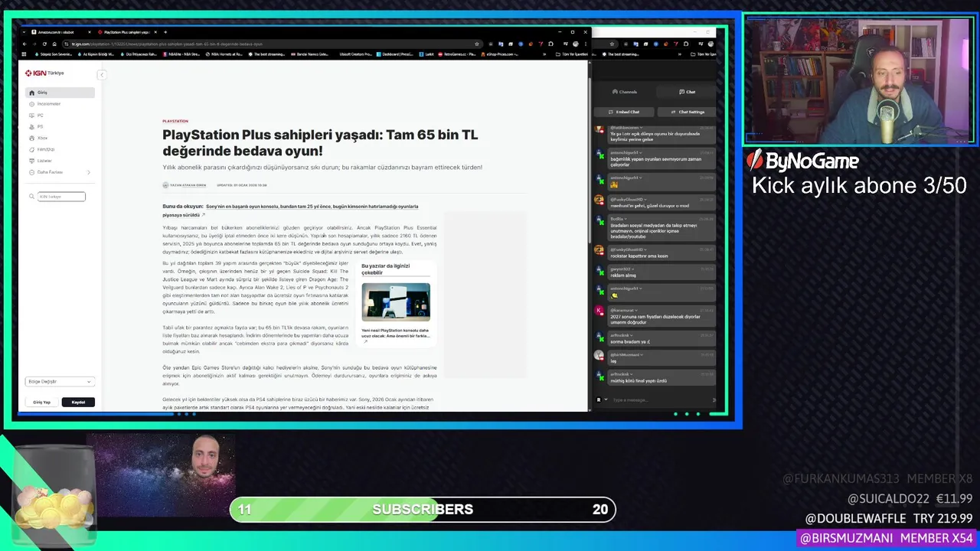
Task: Expand the user menu next to @karamurat
Action: click(635, 309)
